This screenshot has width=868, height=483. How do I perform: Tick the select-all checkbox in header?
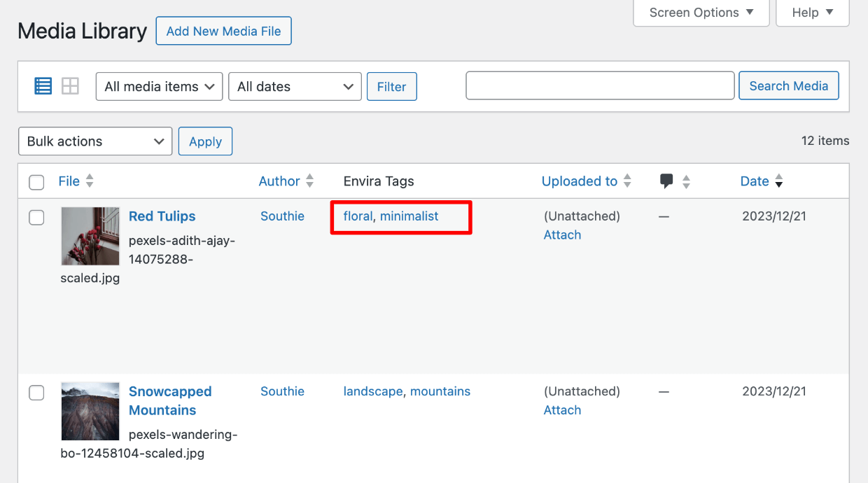36,183
